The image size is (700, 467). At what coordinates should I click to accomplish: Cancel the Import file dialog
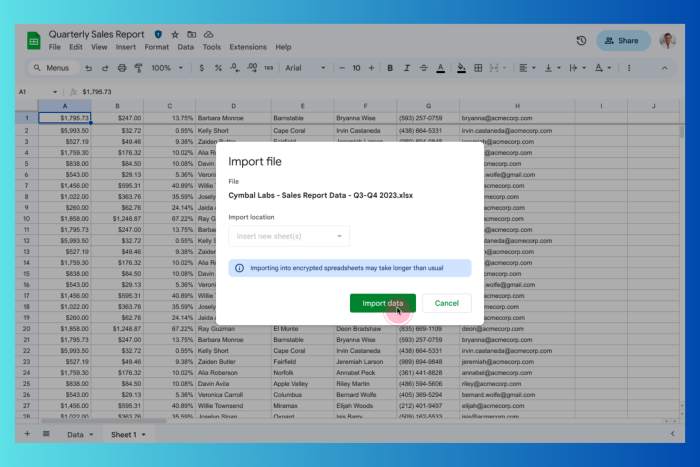[446, 303]
